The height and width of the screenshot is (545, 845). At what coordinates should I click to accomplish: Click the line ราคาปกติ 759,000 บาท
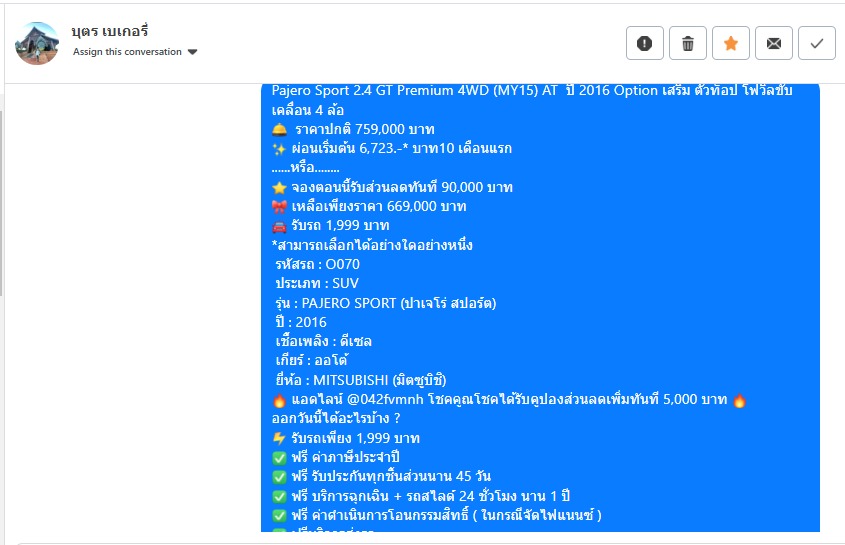pos(353,129)
